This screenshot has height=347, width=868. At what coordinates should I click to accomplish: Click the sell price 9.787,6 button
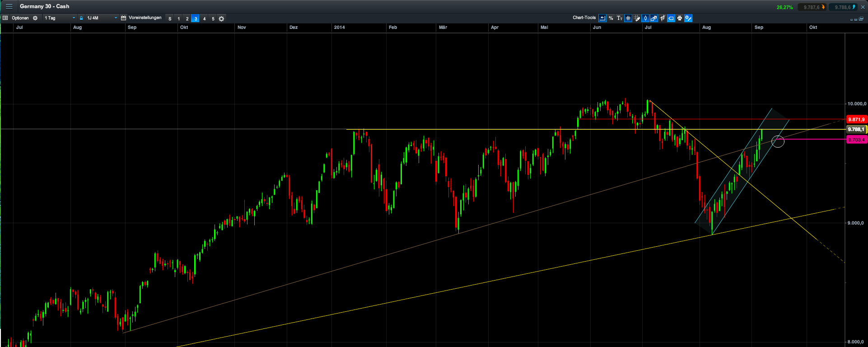click(812, 7)
